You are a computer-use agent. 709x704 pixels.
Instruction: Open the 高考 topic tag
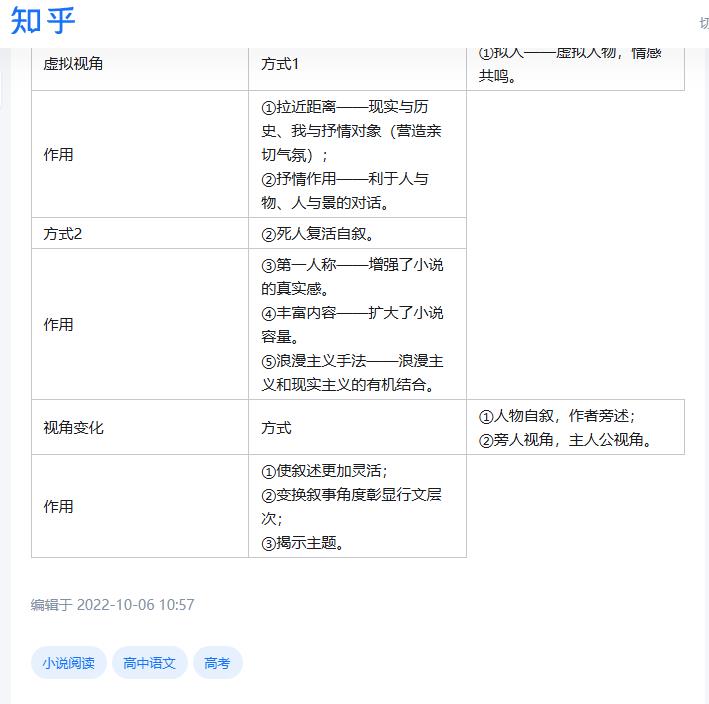click(x=217, y=663)
